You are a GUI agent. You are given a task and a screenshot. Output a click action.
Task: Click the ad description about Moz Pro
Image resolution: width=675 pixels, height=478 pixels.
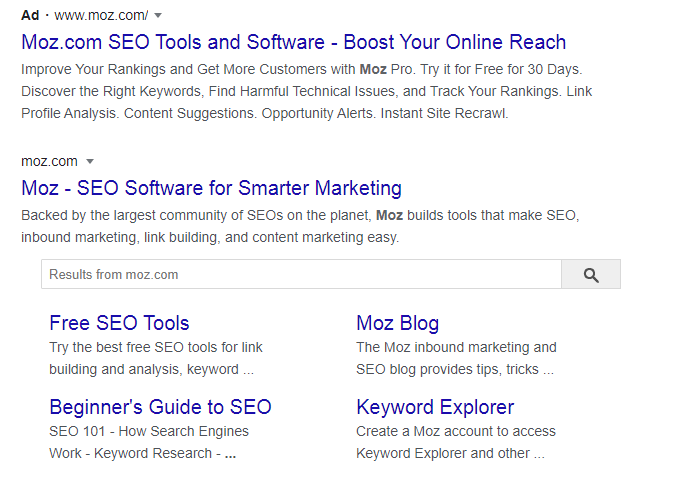pos(307,91)
